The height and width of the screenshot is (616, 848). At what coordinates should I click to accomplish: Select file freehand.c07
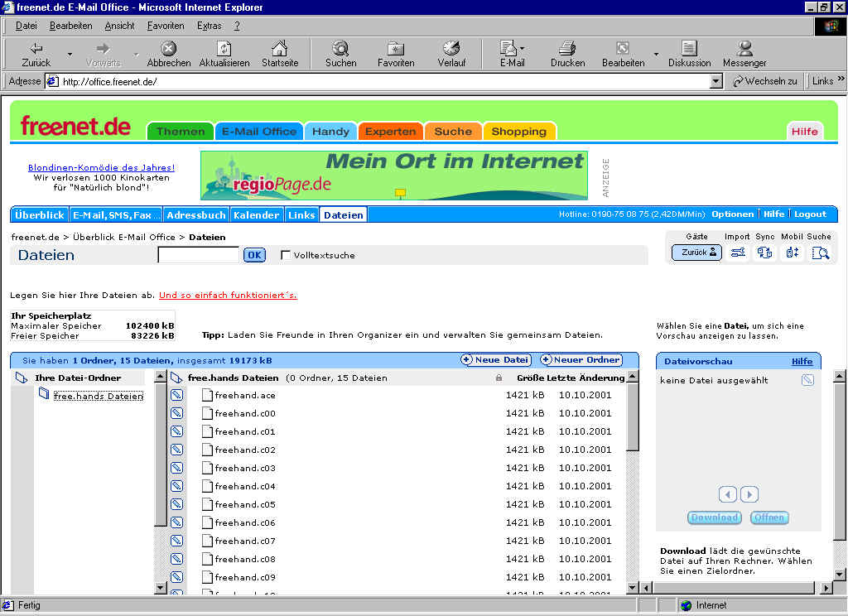pos(245,541)
